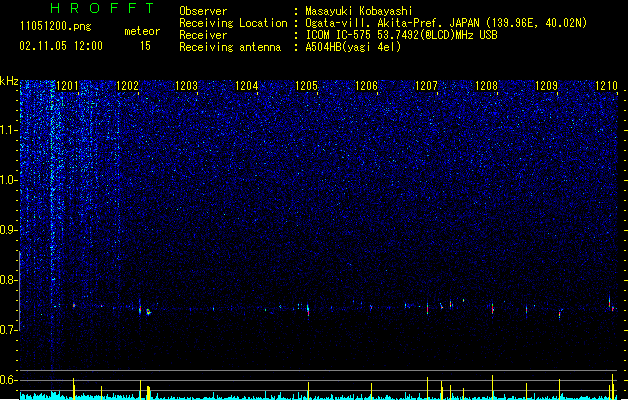629x400 pixels.
Task: Click the Observer label
Action: pyautogui.click(x=203, y=11)
